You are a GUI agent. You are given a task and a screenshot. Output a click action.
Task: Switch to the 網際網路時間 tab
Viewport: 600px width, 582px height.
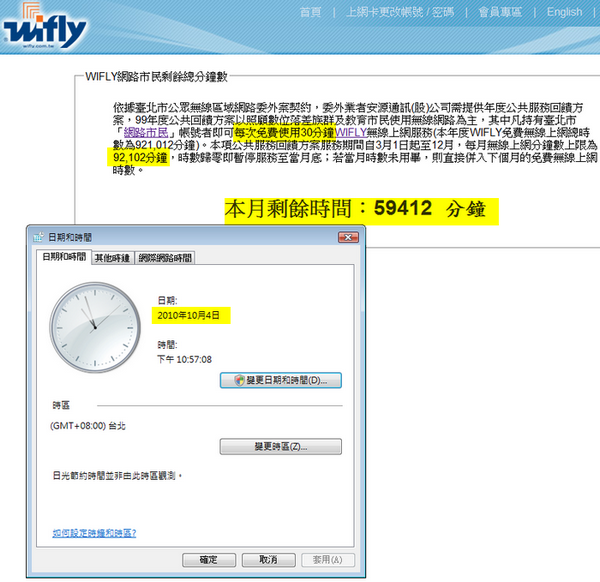point(165,258)
